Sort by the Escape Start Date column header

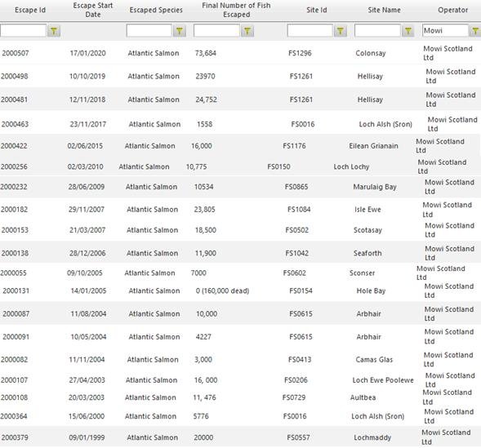[x=93, y=10]
